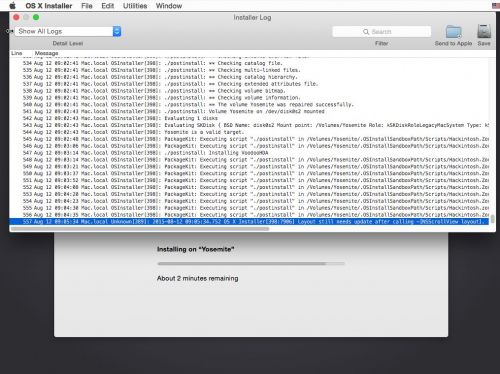The width and height of the screenshot is (500, 374).
Task: Select log line 546 PackageKit executing script
Action: click(249, 146)
